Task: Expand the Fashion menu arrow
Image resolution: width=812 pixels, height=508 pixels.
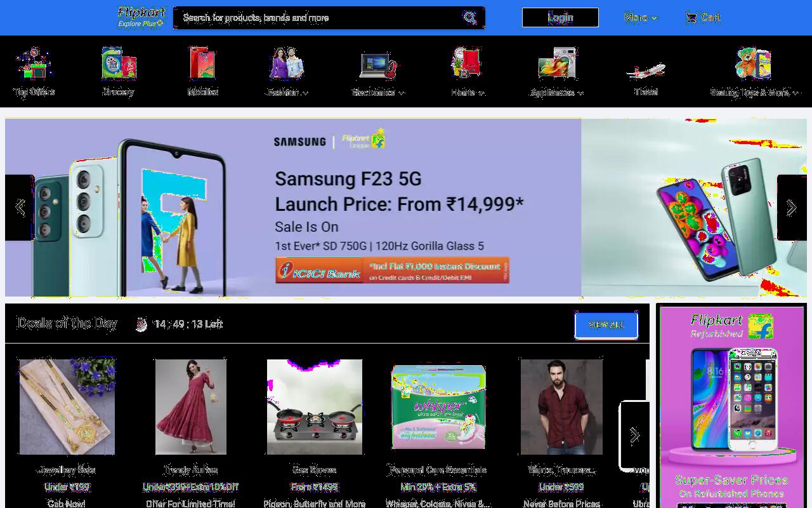Action: [305, 93]
